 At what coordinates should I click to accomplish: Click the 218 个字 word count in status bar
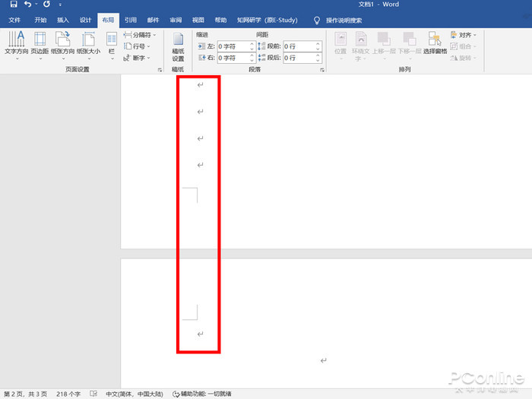click(69, 394)
